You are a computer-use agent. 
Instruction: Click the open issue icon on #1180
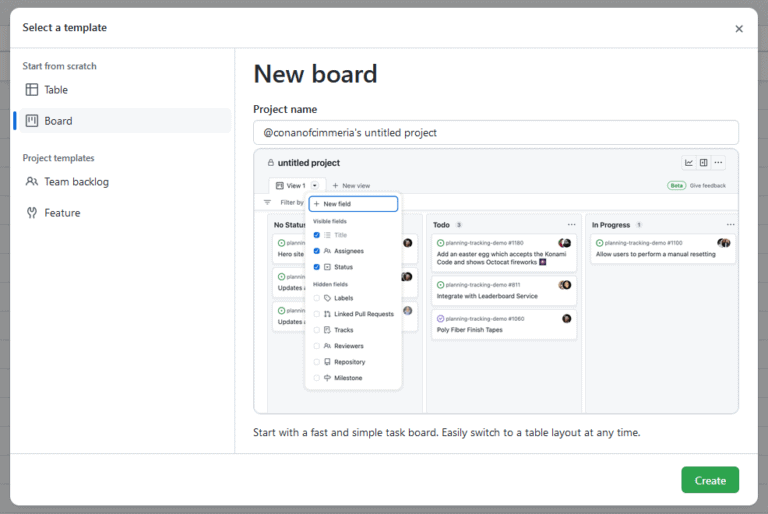tap(440, 243)
